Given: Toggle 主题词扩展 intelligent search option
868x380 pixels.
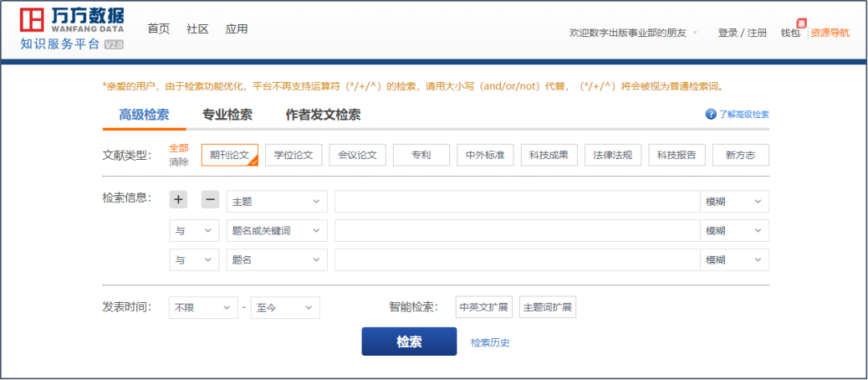Looking at the screenshot, I should pyautogui.click(x=547, y=307).
